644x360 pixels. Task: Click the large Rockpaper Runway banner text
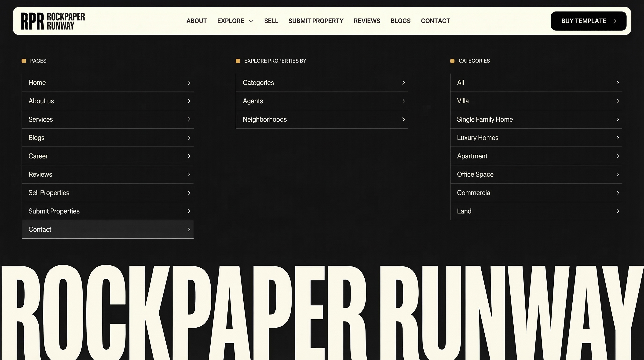pyautogui.click(x=322, y=313)
